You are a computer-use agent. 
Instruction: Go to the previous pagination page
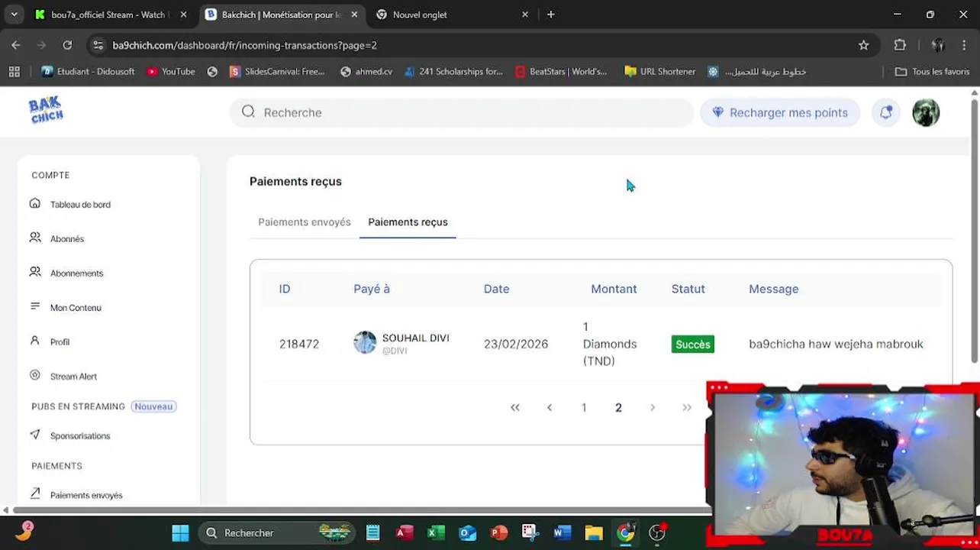coord(550,407)
